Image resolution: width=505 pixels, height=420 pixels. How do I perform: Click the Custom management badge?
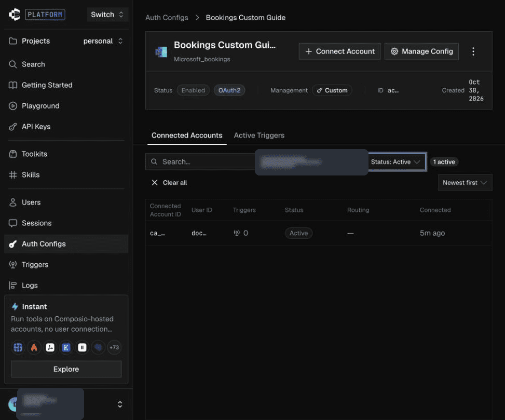coord(332,90)
